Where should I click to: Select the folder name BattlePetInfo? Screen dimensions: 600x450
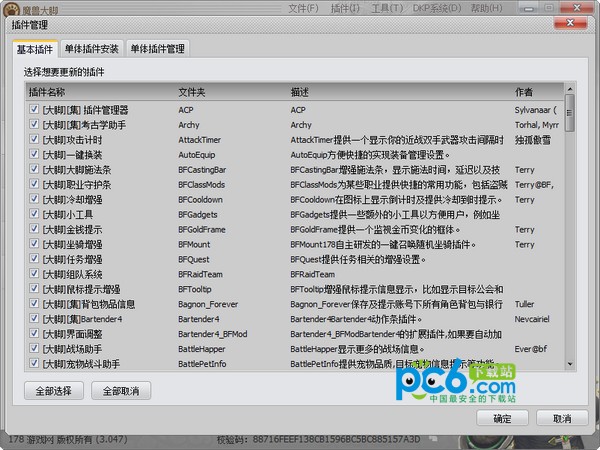[x=202, y=364]
